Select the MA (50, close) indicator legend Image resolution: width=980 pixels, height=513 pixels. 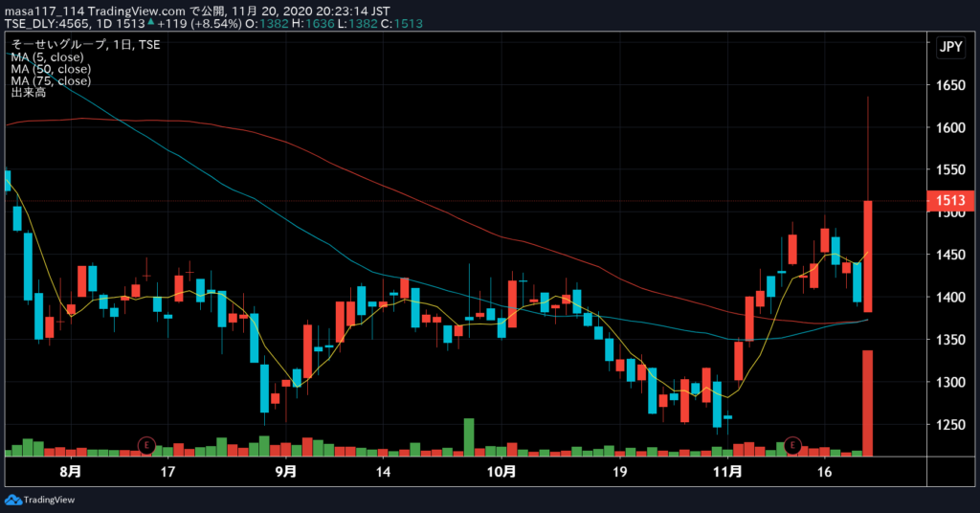51,69
